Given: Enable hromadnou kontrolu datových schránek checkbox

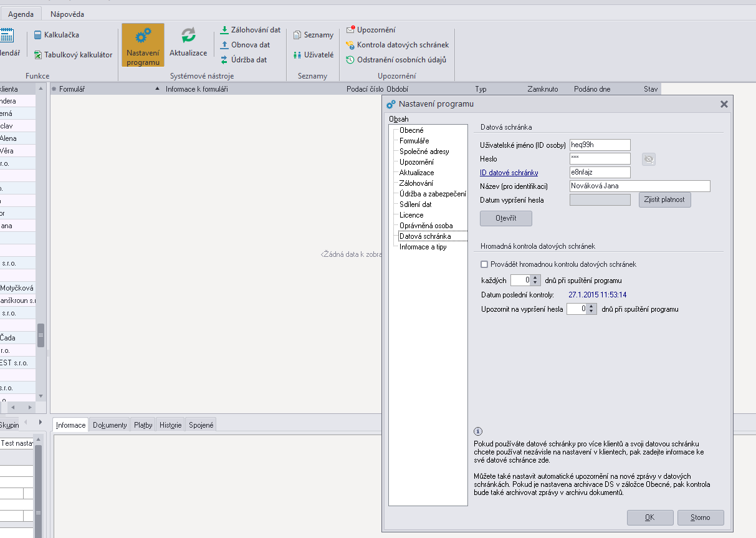Looking at the screenshot, I should tap(485, 264).
